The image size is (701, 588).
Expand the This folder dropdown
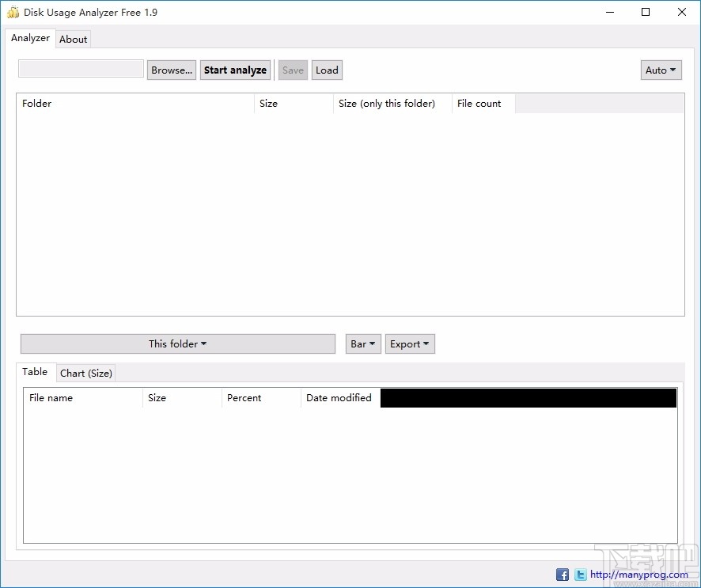tap(177, 343)
